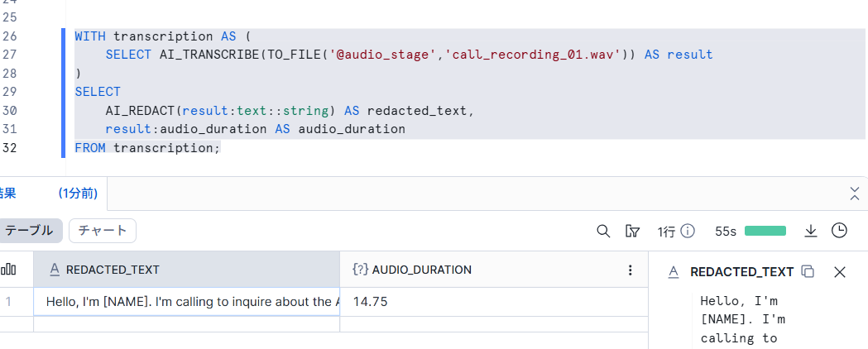Screen dimensions: 868x349
Task: Open AUDIO_DURATION column options menu
Action: click(x=631, y=270)
